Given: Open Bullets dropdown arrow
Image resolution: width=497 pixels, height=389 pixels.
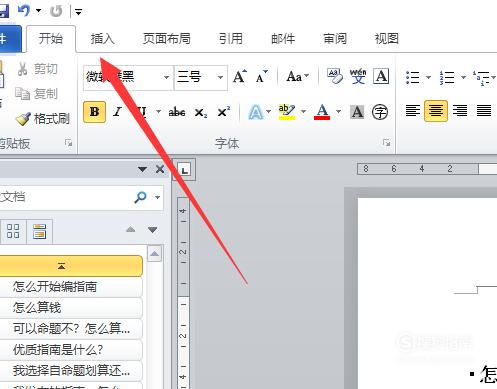Looking at the screenshot, I should click(428, 77).
